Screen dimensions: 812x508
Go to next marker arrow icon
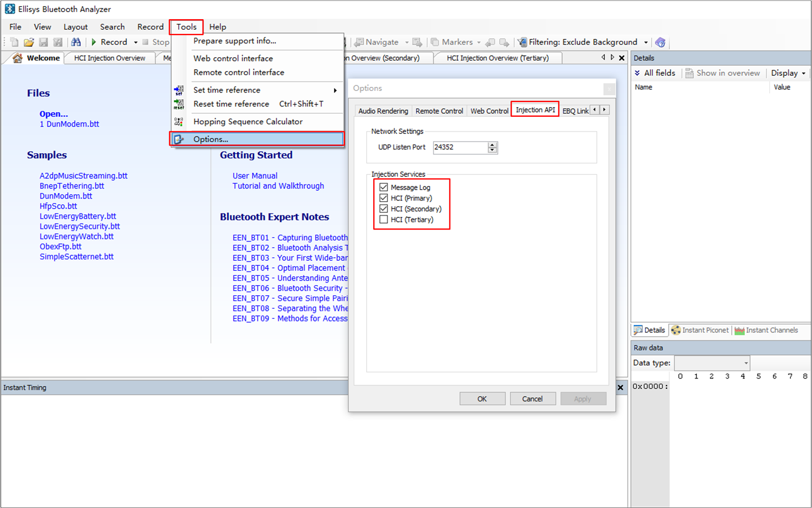504,42
